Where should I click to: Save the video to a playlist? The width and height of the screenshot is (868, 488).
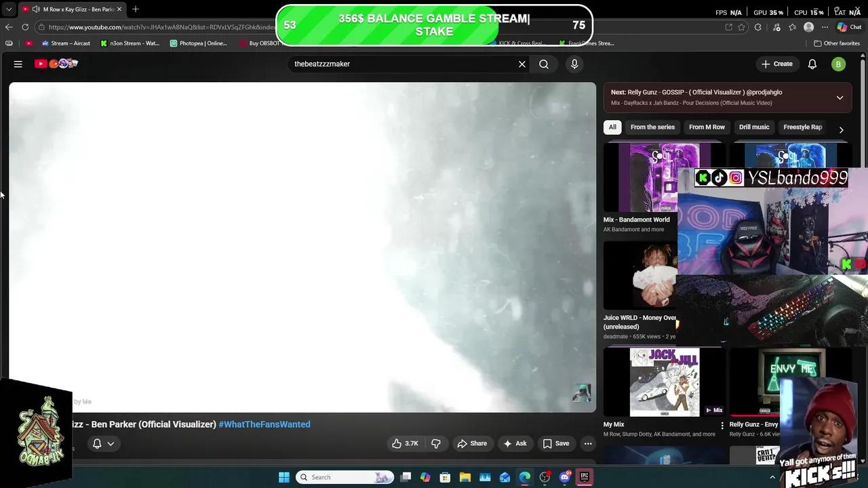tap(556, 443)
